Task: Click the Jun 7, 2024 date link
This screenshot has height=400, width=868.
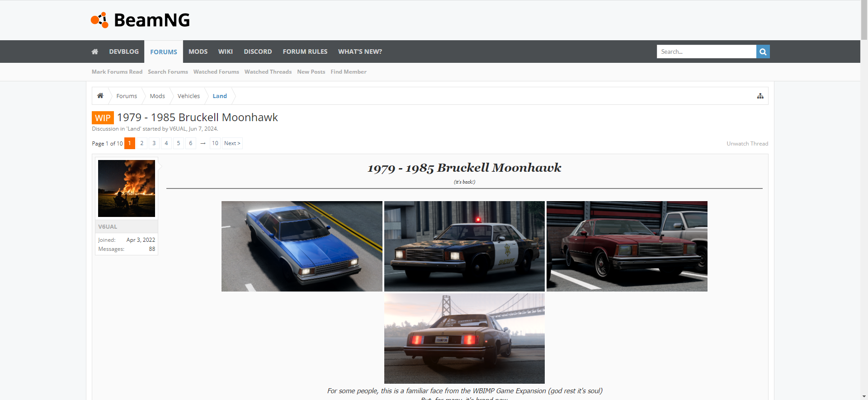Action: 203,129
